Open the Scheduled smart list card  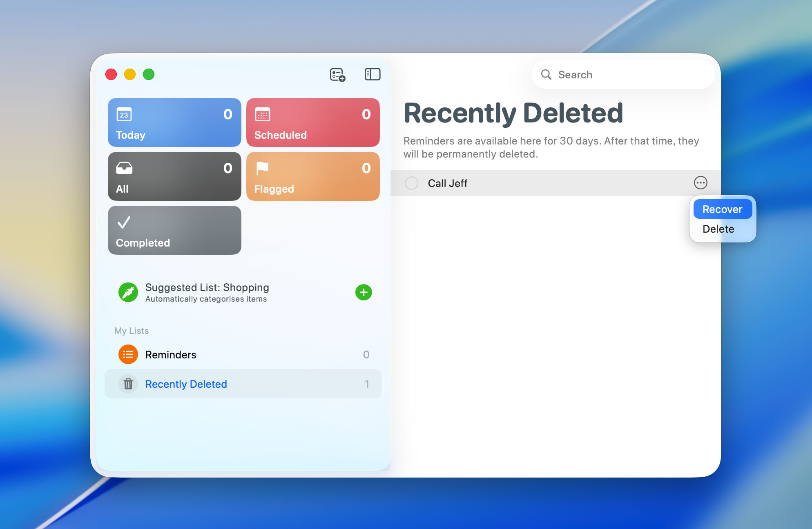tap(313, 122)
